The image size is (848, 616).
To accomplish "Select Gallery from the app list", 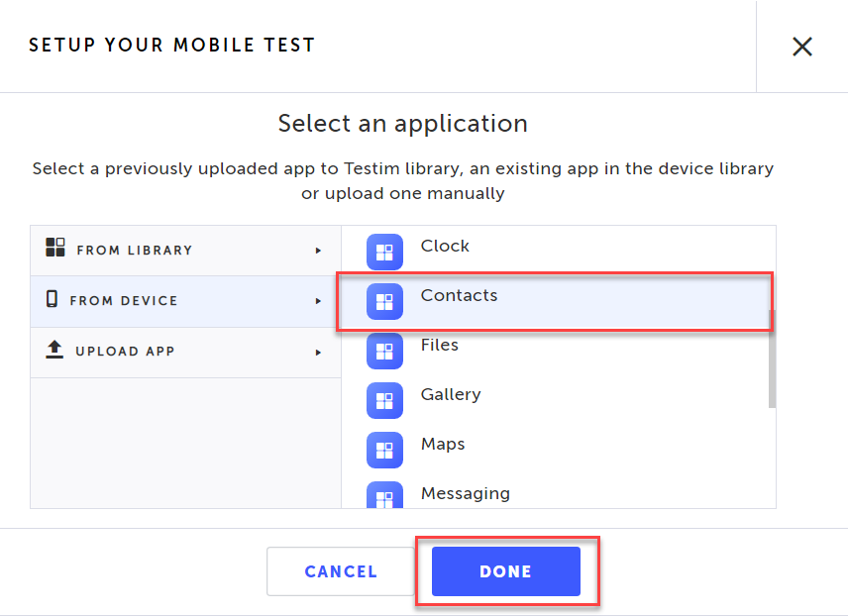I will (451, 394).
